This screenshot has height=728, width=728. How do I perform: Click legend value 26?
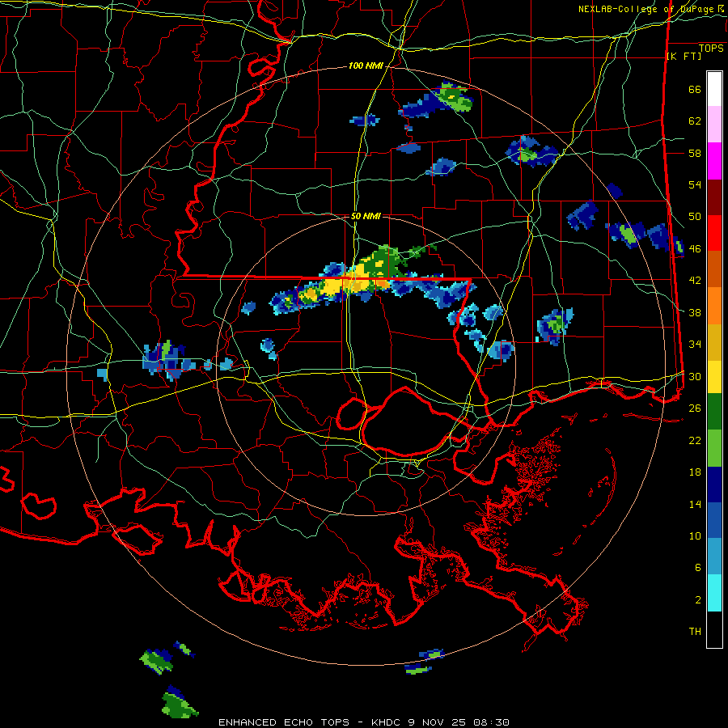tap(695, 408)
